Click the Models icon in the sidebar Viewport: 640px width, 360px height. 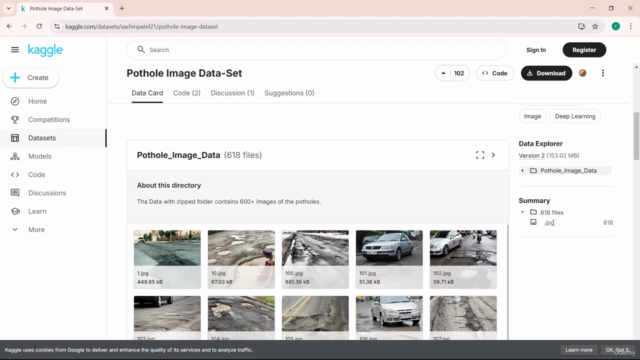point(15,156)
